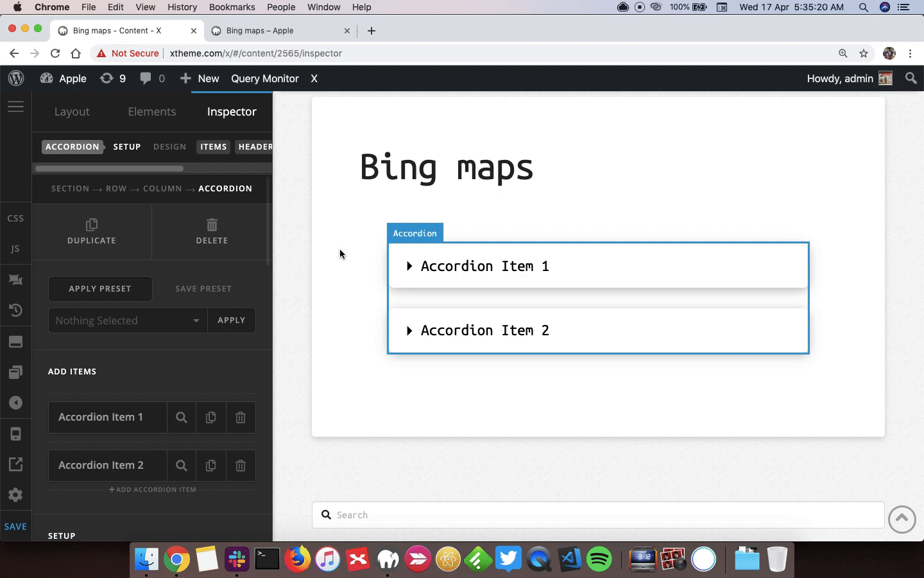924x578 pixels.
Task: Click the Accordion Item 2 name field
Action: point(108,466)
